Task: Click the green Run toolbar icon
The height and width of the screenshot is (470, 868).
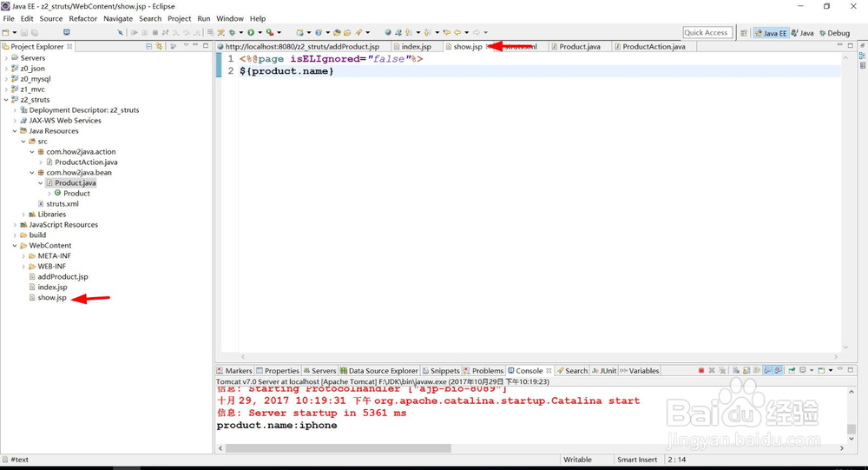Action: 251,32
